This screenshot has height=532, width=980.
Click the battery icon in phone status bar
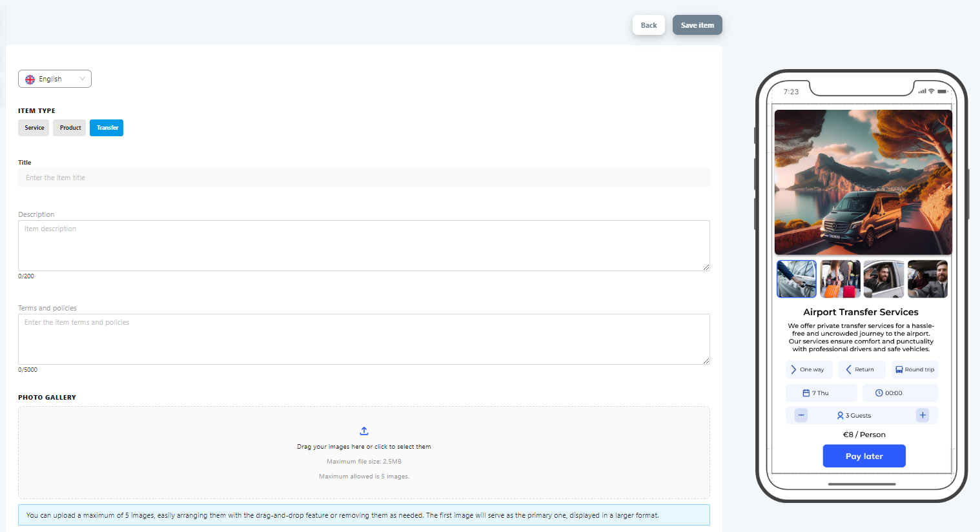943,91
